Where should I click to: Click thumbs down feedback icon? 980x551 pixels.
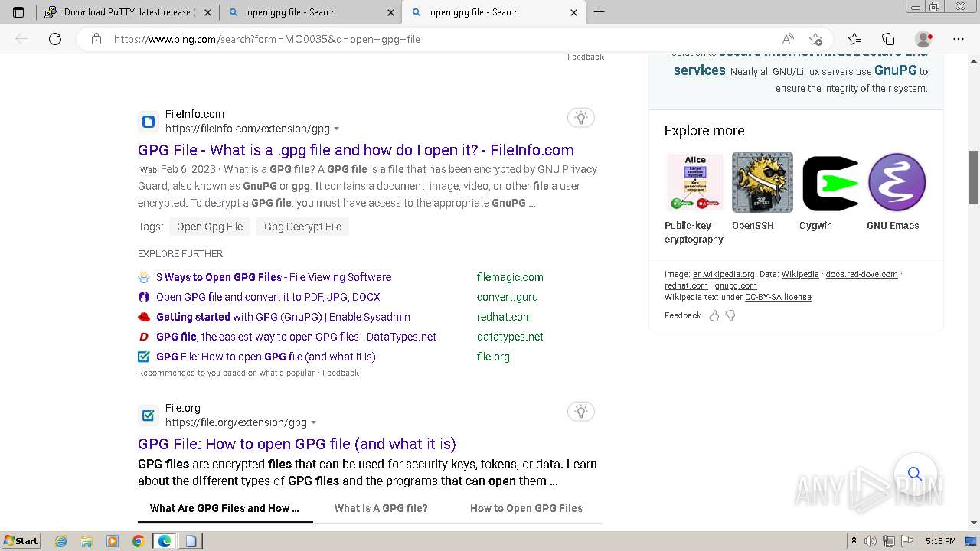[730, 315]
